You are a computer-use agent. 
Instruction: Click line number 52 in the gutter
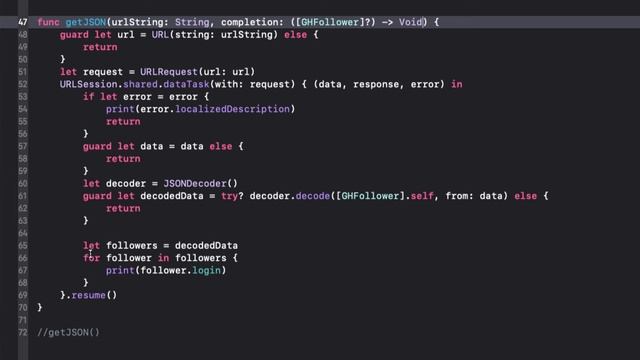click(23, 84)
